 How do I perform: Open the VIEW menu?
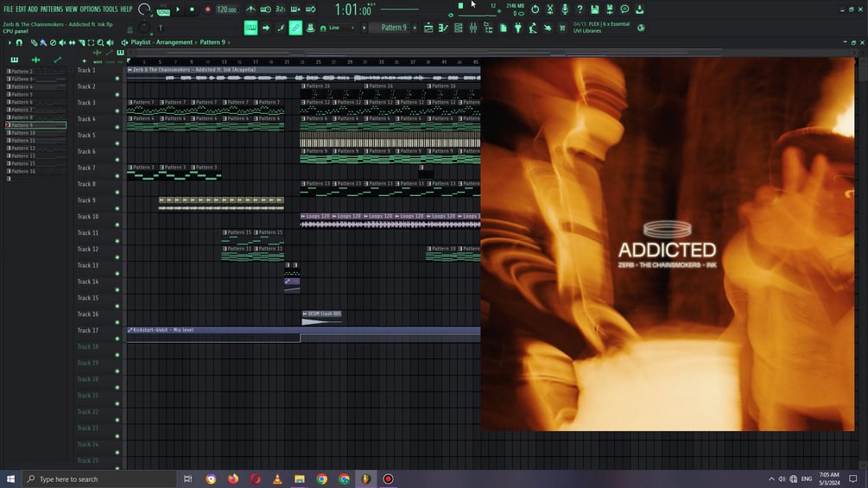pyautogui.click(x=72, y=10)
